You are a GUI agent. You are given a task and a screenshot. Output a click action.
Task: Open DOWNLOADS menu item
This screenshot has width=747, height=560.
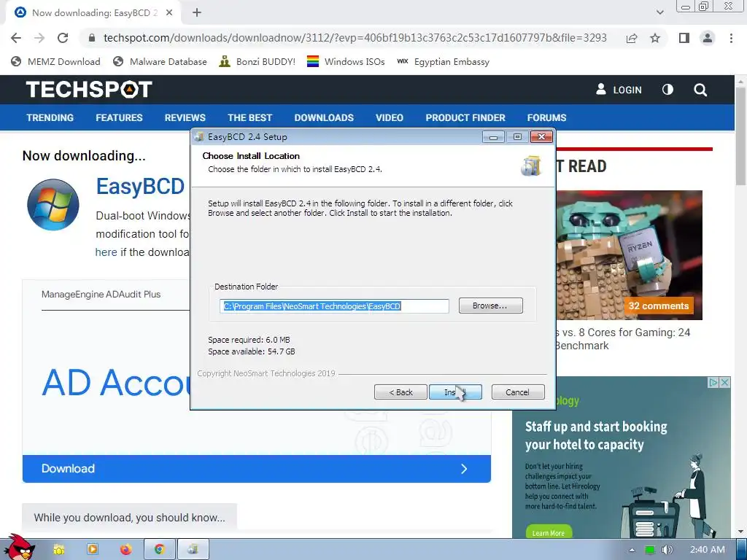324,117
